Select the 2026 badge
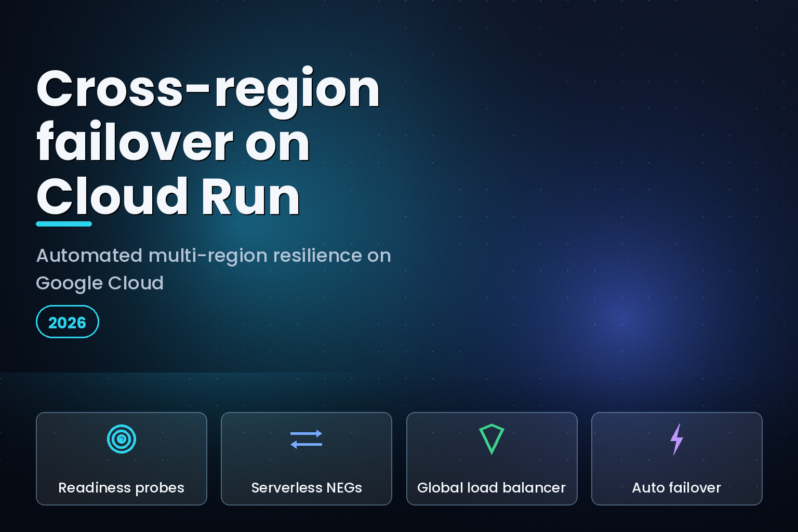798x532 pixels. 68,322
